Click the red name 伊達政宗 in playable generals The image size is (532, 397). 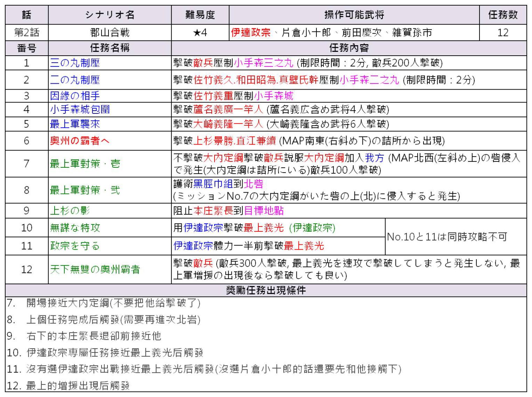click(251, 33)
